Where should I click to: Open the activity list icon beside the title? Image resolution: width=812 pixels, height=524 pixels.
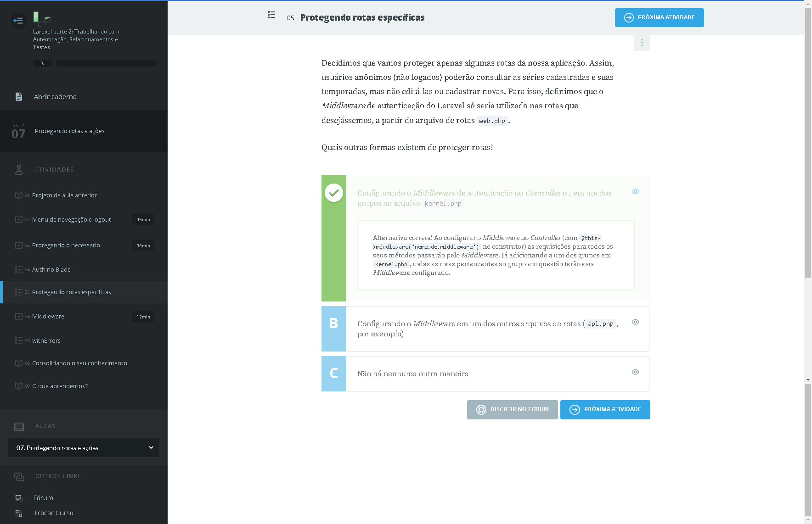click(x=271, y=15)
